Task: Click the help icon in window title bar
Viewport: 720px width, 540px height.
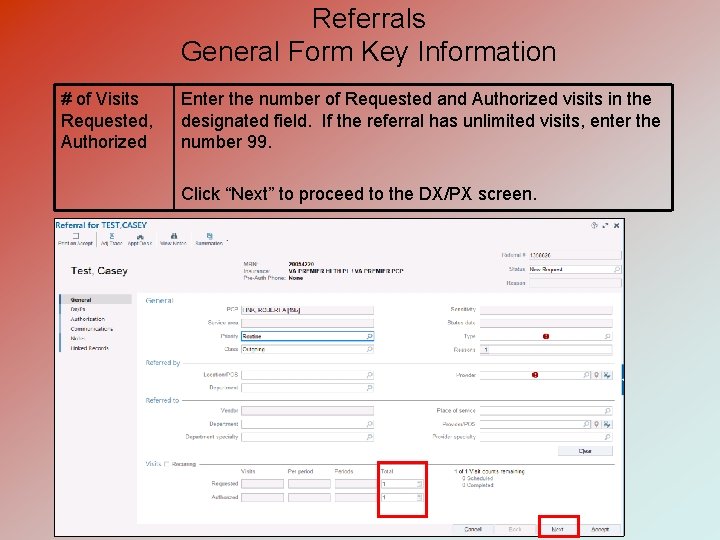Action: [594, 225]
